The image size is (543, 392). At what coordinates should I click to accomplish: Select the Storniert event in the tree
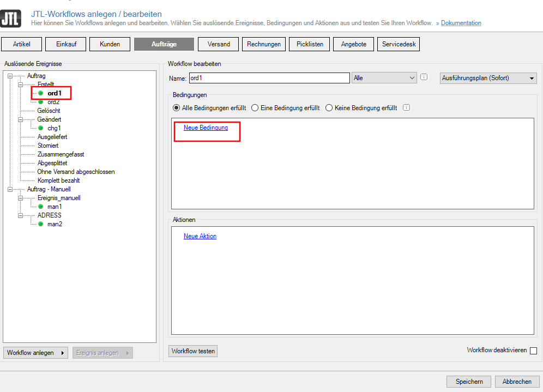tap(48, 146)
